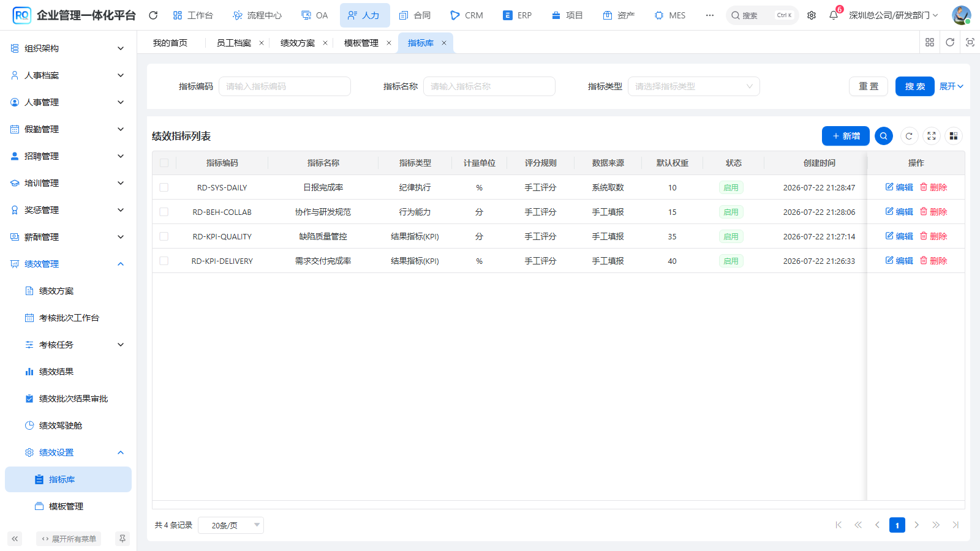980x551 pixels.
Task: Expand the 考核任务 submenu
Action: tap(68, 345)
